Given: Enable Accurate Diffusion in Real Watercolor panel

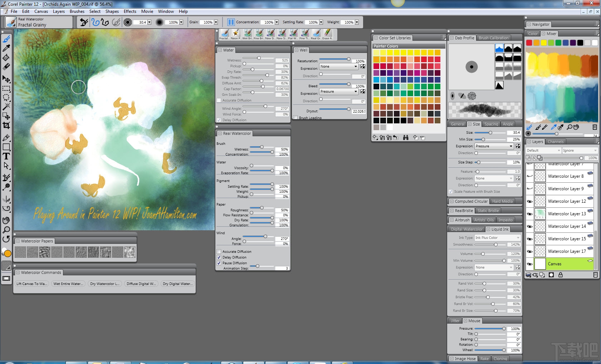Looking at the screenshot, I should (x=219, y=251).
